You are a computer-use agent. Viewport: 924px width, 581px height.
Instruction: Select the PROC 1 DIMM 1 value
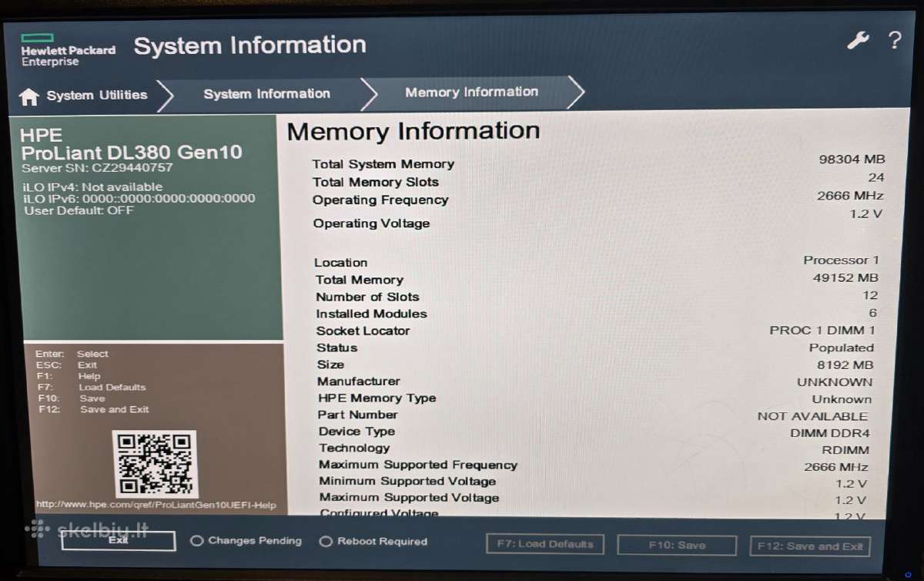[x=822, y=330]
